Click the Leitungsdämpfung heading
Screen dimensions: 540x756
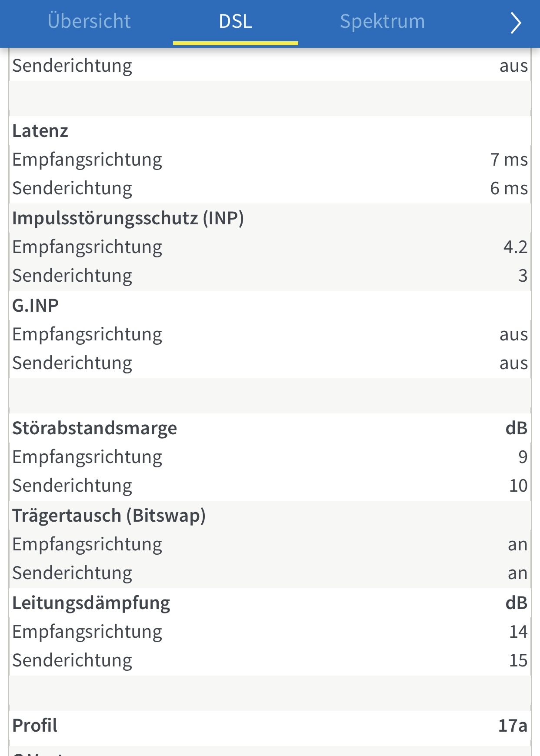[91, 603]
